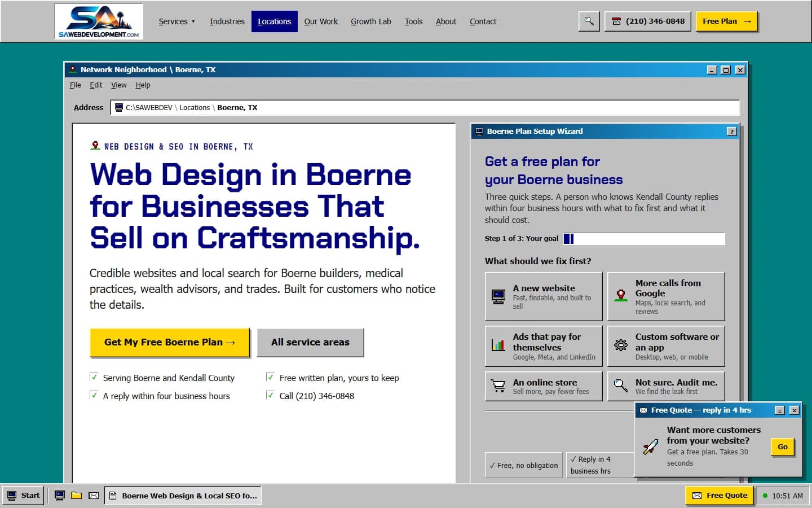Image resolution: width=812 pixels, height=508 pixels.
Task: Open the envelope quick-launch icon in taskbar
Action: coord(94,496)
